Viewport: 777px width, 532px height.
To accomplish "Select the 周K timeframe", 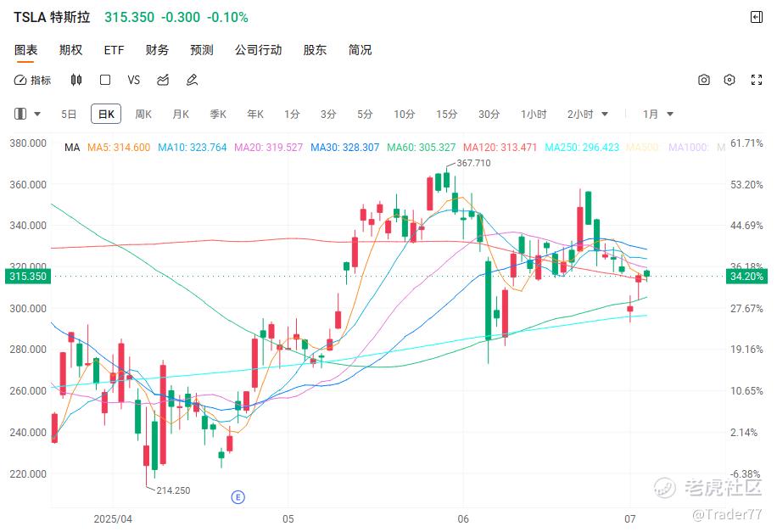I will (x=143, y=114).
